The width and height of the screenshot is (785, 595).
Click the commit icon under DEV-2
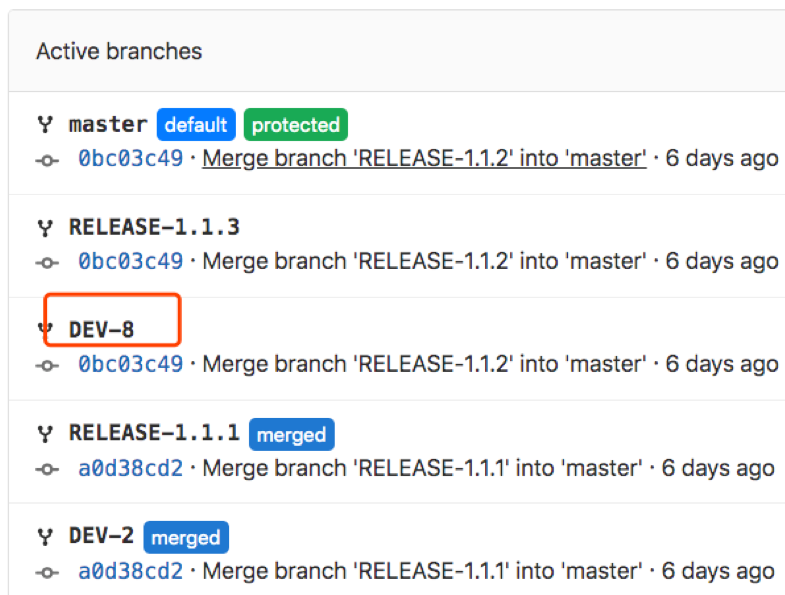[47, 572]
